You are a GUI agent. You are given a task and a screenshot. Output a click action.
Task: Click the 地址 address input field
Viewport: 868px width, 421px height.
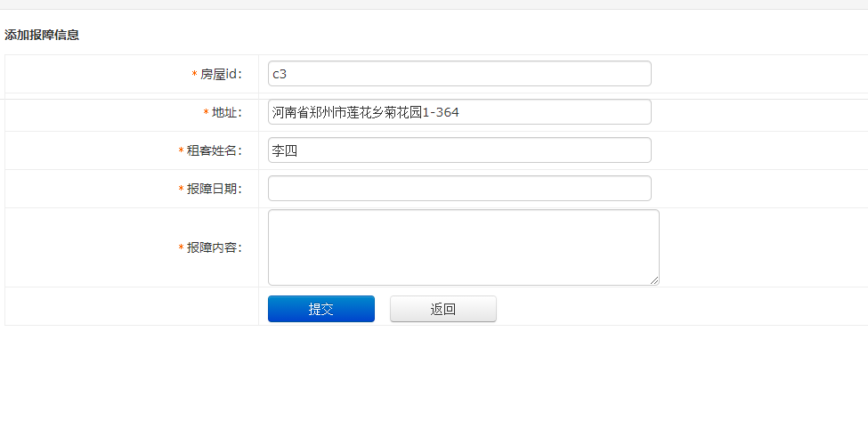pos(459,112)
